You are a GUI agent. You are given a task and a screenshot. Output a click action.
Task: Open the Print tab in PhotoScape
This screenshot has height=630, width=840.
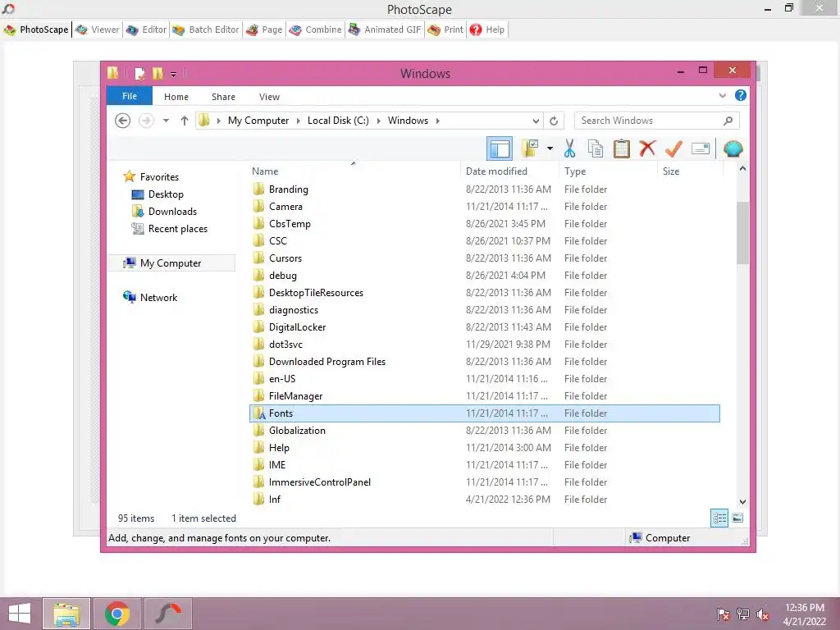pyautogui.click(x=445, y=30)
